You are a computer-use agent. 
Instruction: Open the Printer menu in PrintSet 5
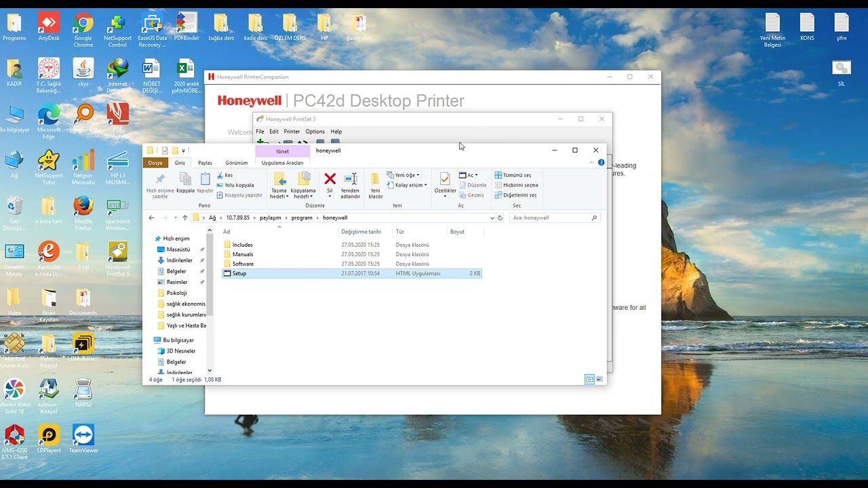click(292, 131)
